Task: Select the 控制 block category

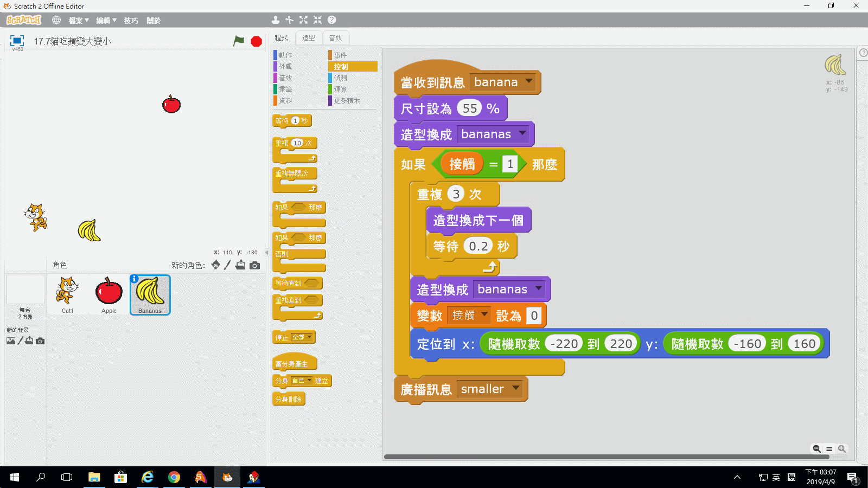Action: pos(352,67)
